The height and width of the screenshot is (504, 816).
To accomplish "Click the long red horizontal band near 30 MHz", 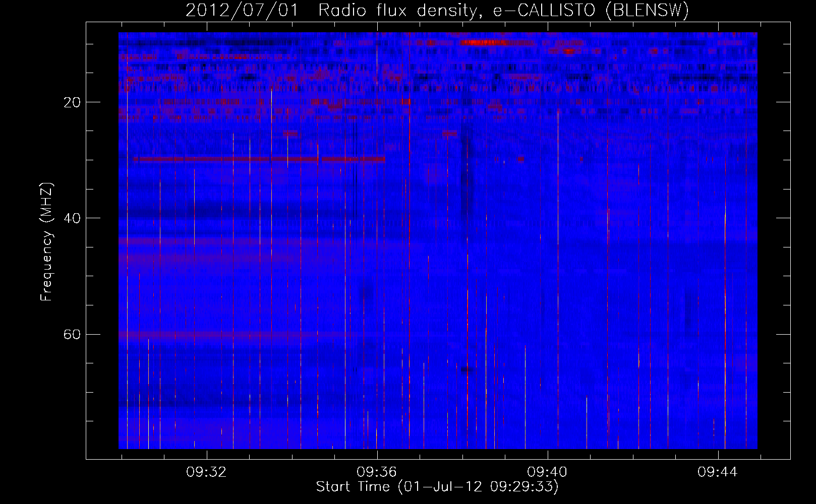I will 259,159.
